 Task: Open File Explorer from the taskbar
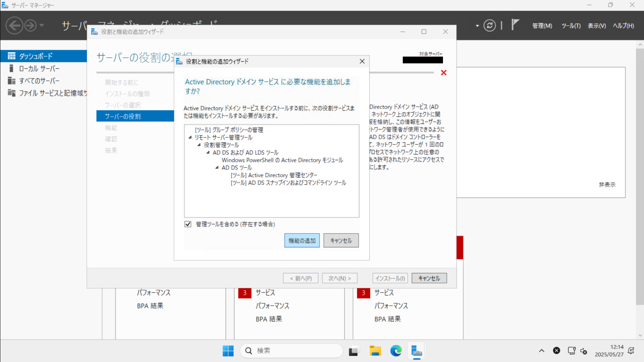(x=375, y=351)
